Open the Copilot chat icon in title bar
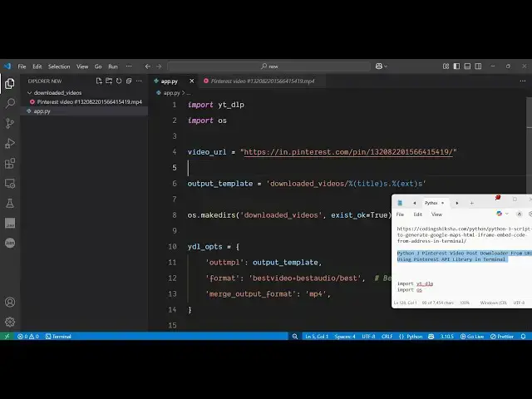This screenshot has width=532, height=399. click(379, 66)
